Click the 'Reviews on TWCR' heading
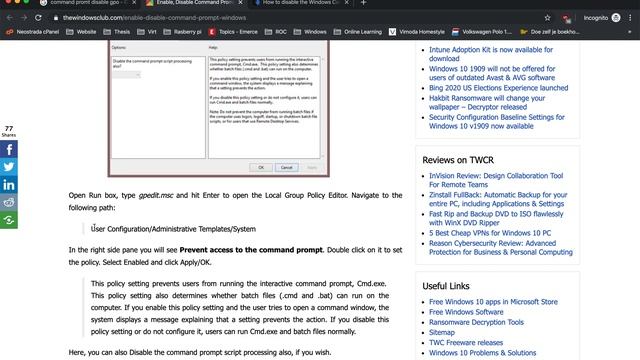640x360 pixels. [458, 160]
